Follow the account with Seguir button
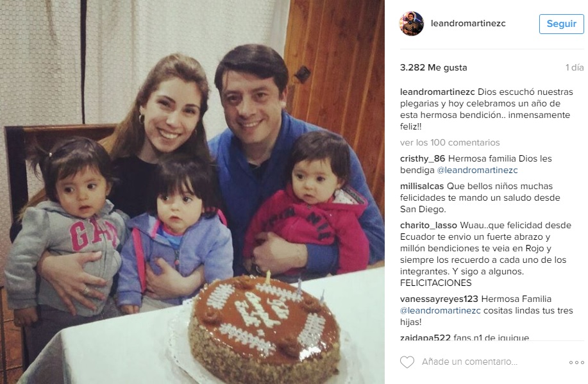This screenshot has height=384, width=588. [x=561, y=24]
